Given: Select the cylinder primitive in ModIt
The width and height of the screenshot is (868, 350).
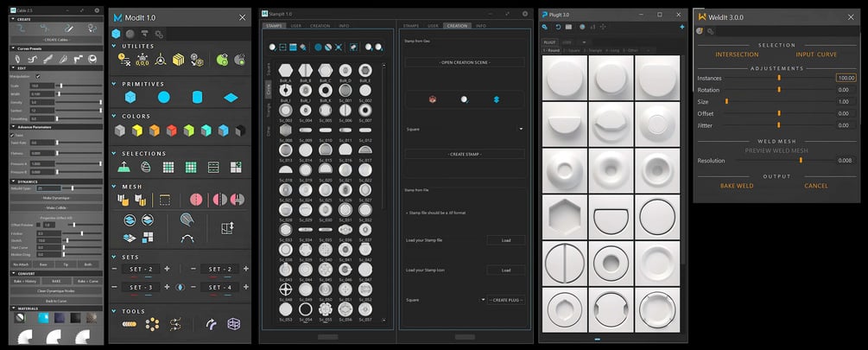Looking at the screenshot, I should [197, 98].
